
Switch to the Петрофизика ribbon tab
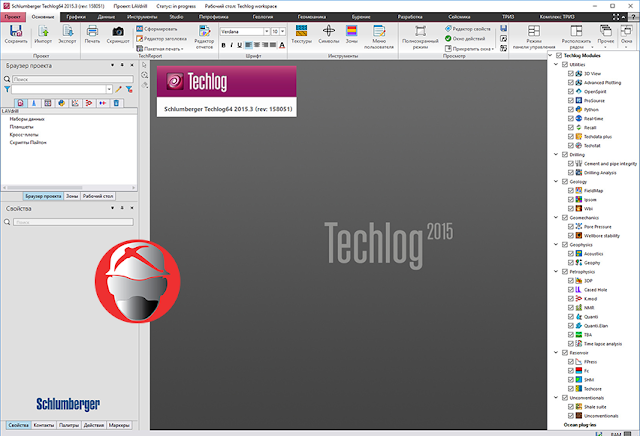click(x=213, y=17)
